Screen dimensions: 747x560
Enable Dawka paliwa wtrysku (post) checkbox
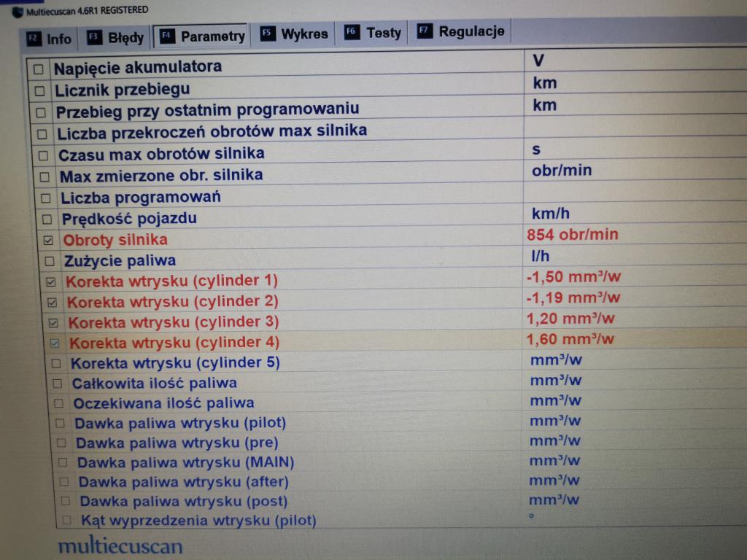[66, 501]
